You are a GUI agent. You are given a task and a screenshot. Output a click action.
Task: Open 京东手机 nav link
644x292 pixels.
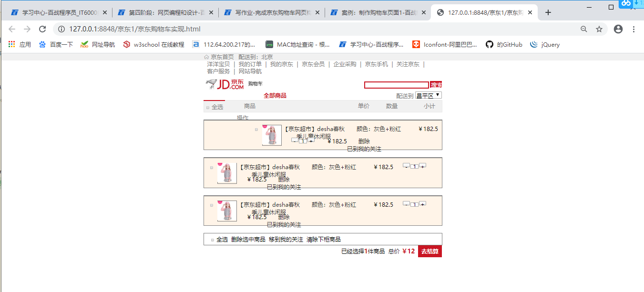pos(377,64)
